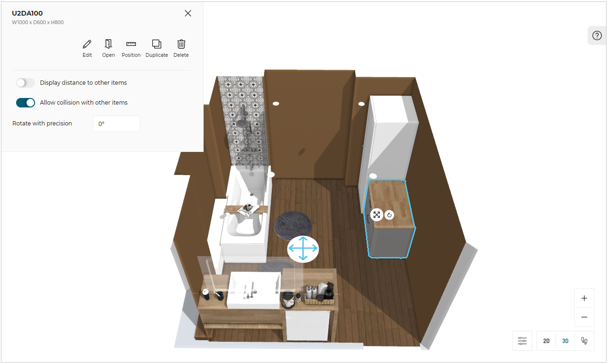
Task: Click the Edit pencil icon
Action: [87, 48]
